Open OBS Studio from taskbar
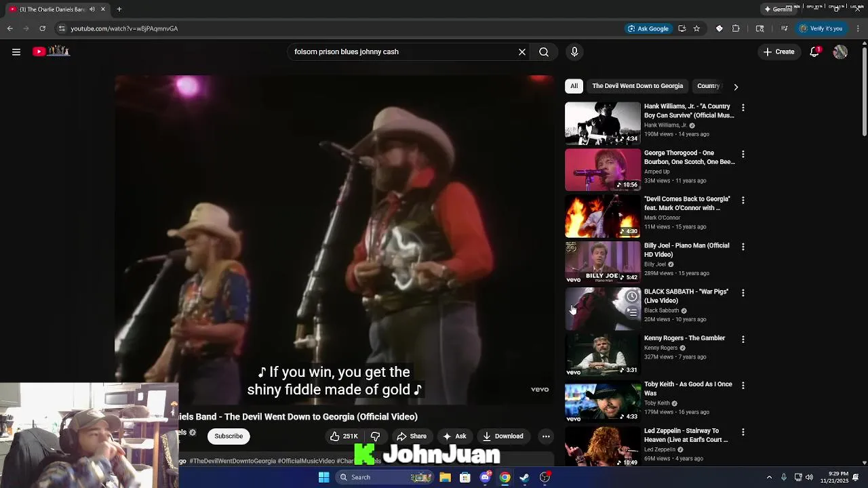This screenshot has width=868, height=488. 545,477
